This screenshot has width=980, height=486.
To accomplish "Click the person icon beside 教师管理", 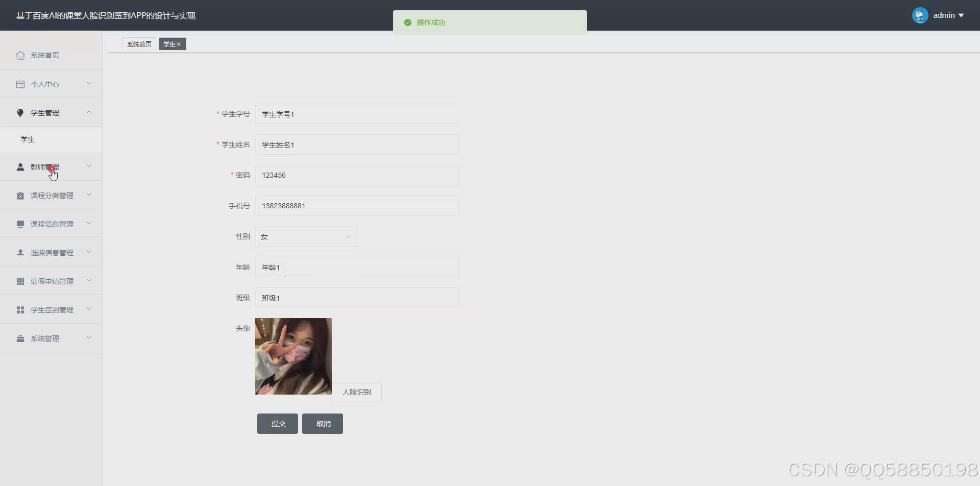I will tap(20, 167).
